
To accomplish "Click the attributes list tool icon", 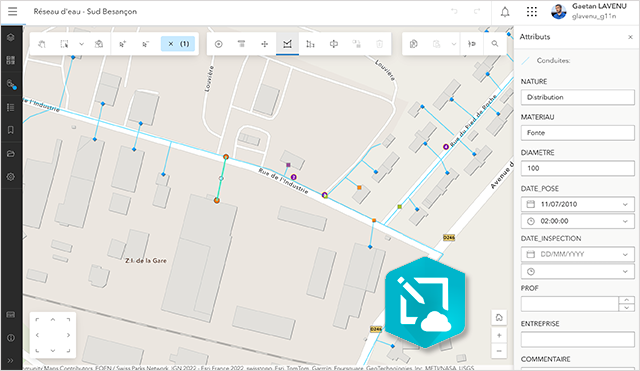I will (242, 44).
